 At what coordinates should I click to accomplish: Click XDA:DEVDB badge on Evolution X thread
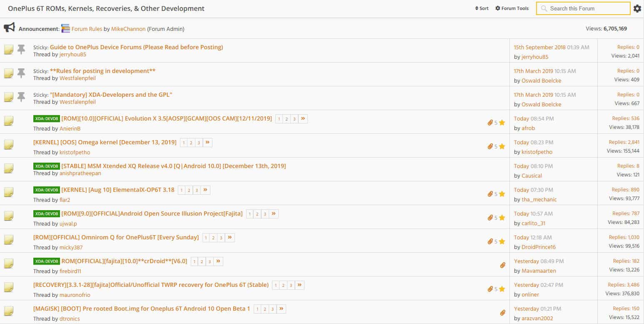[46, 118]
